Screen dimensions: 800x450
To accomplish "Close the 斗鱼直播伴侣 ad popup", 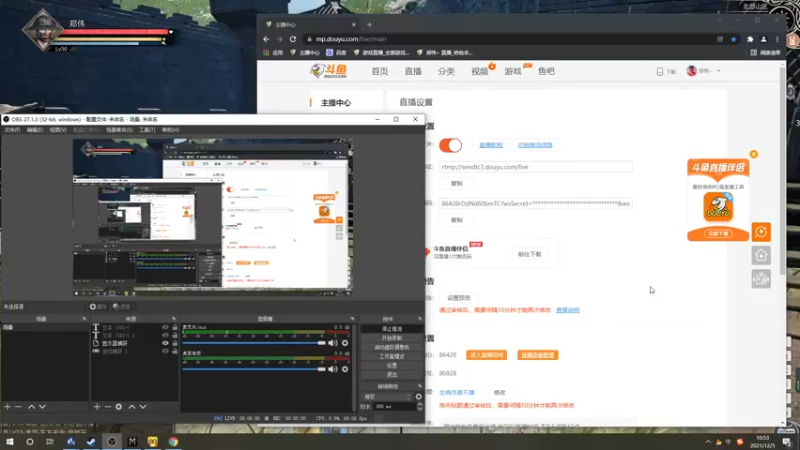I will pos(754,154).
